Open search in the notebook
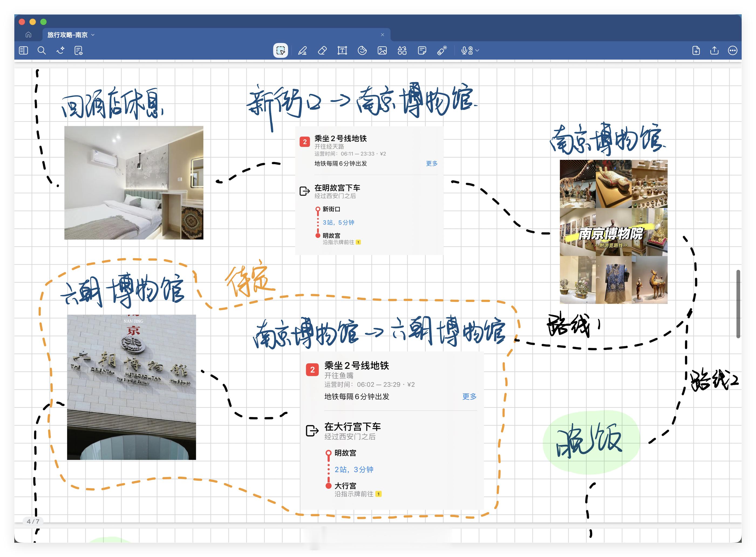756x557 pixels. pyautogui.click(x=42, y=51)
